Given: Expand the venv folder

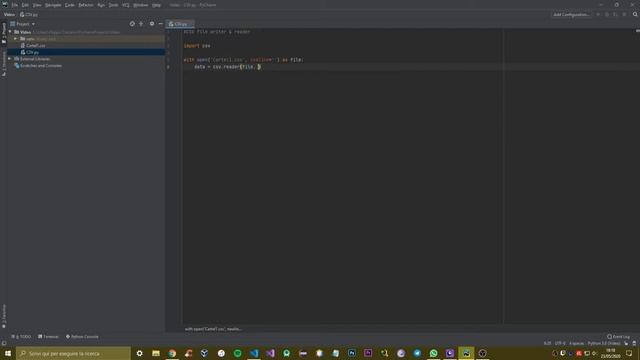Looking at the screenshot, I should 16,39.
